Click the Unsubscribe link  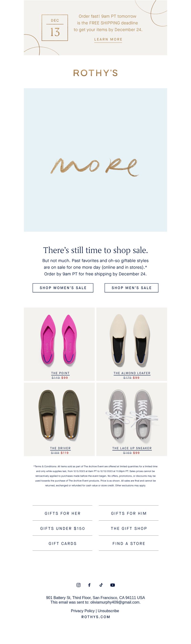pyautogui.click(x=108, y=611)
